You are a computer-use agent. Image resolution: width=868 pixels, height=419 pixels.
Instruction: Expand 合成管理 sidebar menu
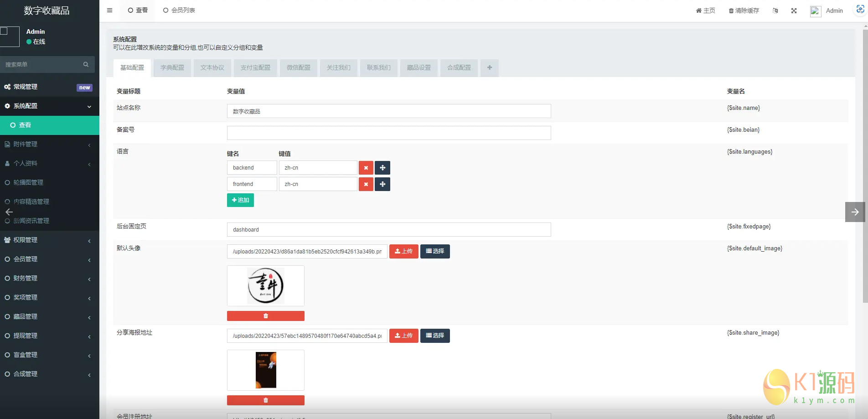click(x=50, y=374)
